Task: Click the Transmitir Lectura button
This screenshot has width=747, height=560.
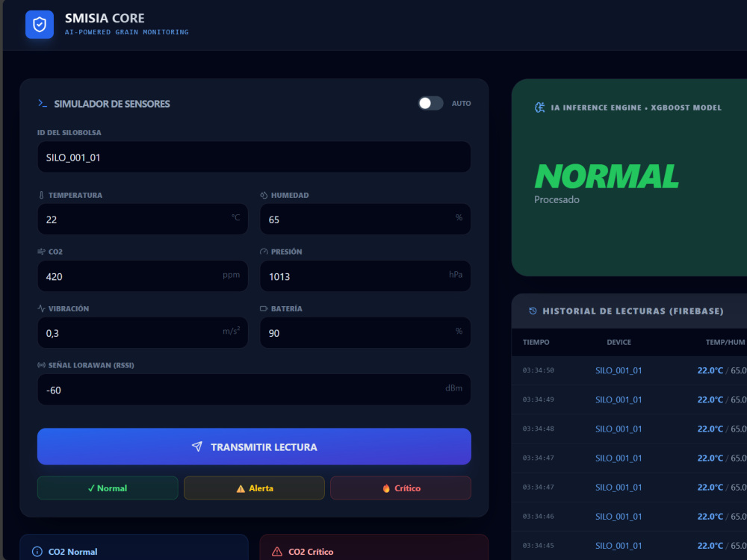Action: click(x=254, y=447)
